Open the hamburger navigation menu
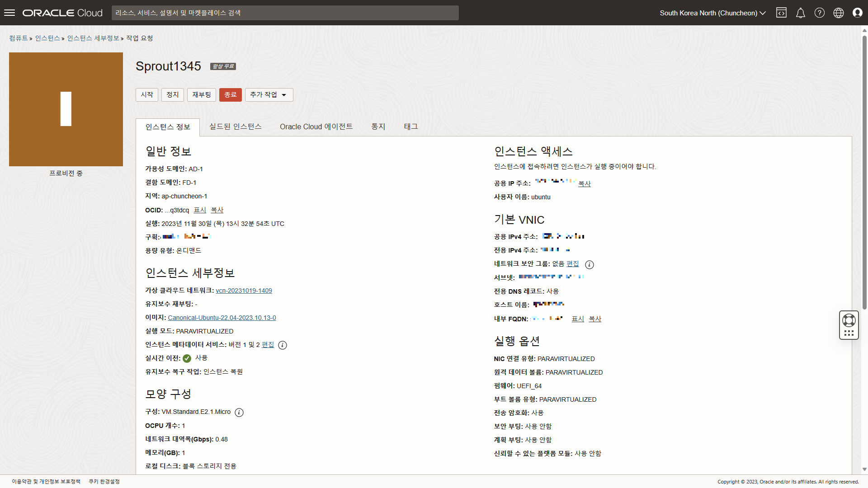This screenshot has height=488, width=868. [x=9, y=13]
